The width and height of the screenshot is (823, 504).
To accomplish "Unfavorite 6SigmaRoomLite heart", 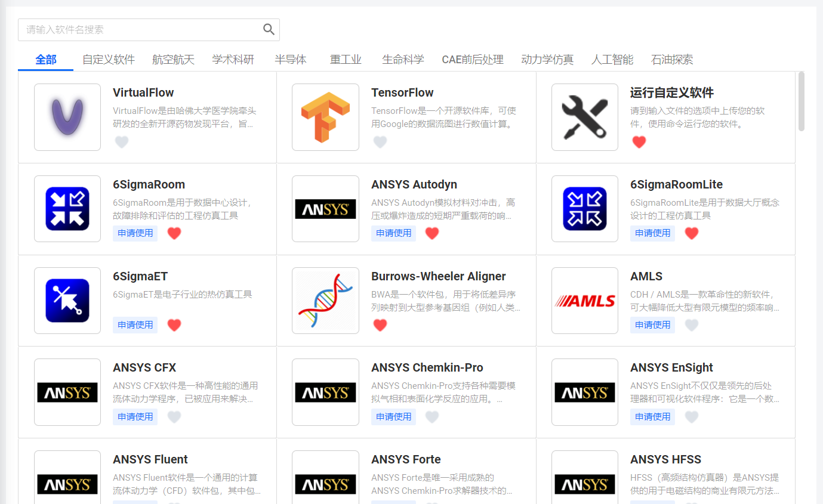I will tap(692, 233).
